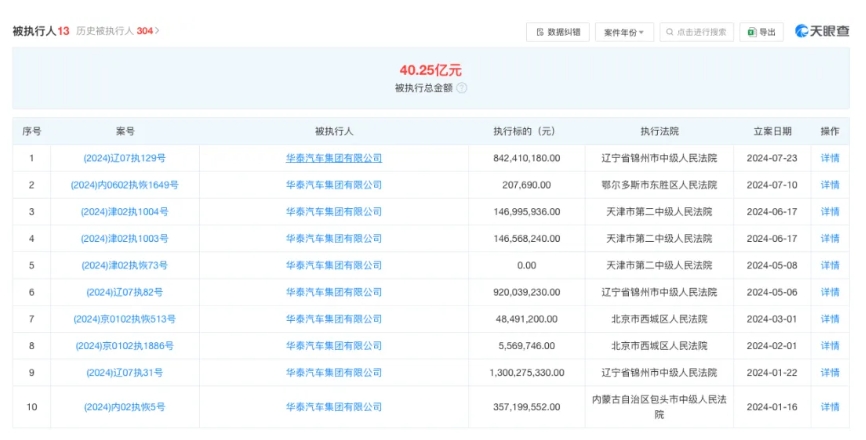View 详情 for case 内0602执恢1649号

830,185
